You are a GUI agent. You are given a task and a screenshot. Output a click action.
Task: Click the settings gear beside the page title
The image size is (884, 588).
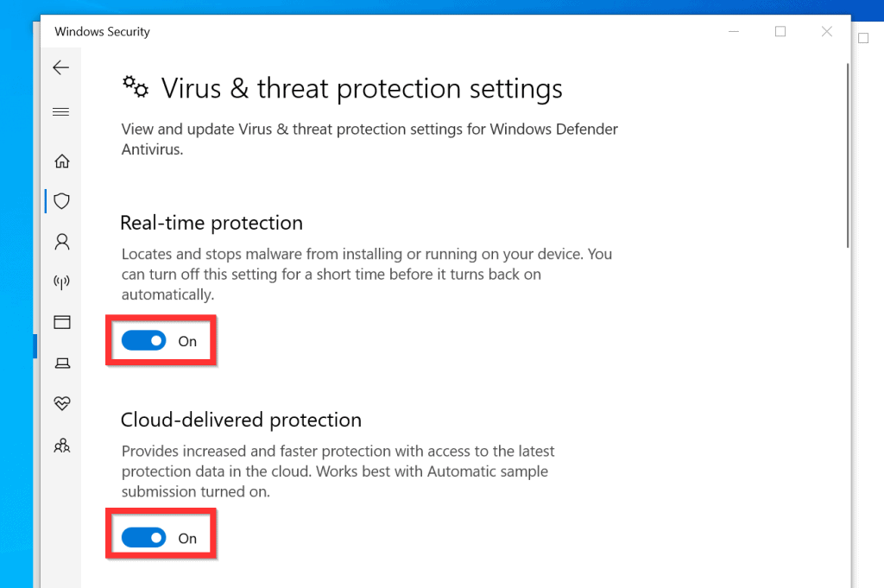click(135, 86)
